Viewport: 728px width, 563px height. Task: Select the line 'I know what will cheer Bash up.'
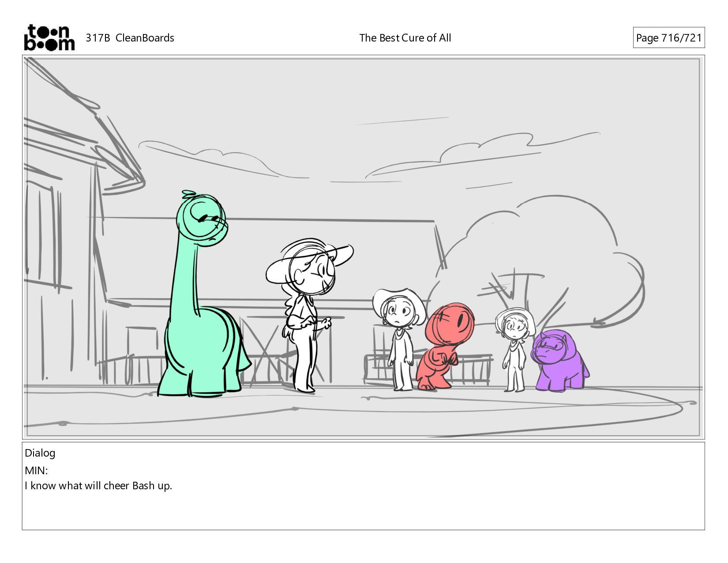click(98, 486)
